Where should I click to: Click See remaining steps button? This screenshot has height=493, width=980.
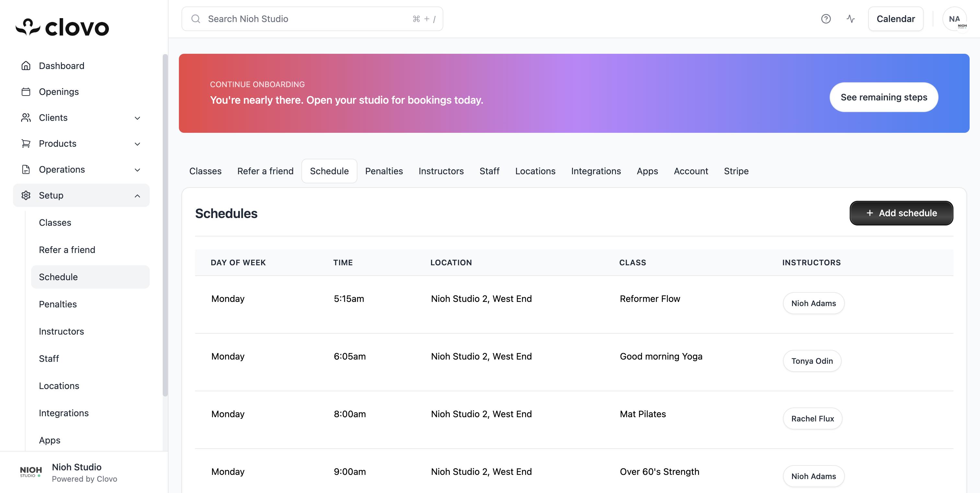(x=884, y=97)
